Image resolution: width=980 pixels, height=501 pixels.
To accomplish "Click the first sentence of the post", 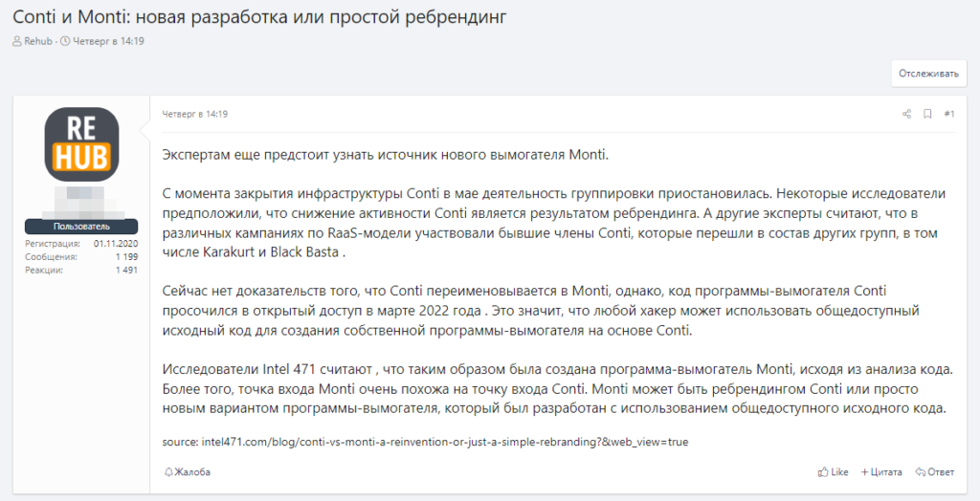I will (385, 154).
